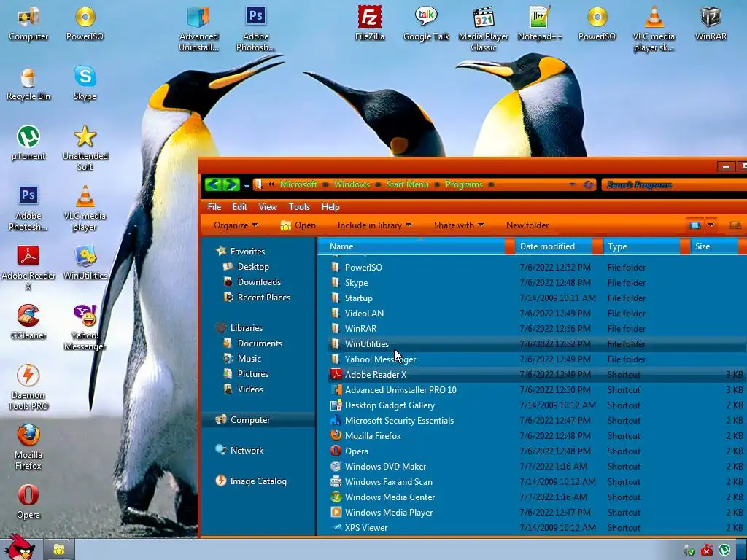The image size is (747, 560).
Task: Open the FileZilla desktop icon
Action: coord(369,23)
